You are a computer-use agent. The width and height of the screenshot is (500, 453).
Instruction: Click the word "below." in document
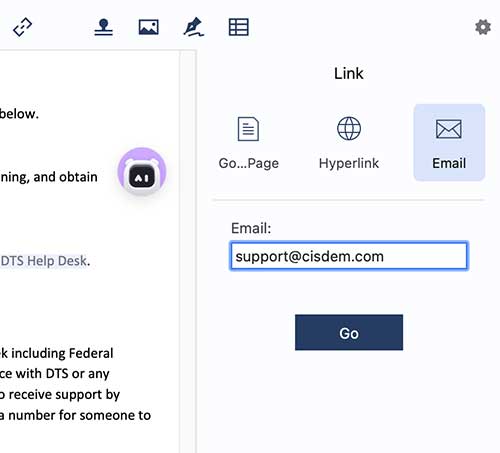(x=19, y=114)
